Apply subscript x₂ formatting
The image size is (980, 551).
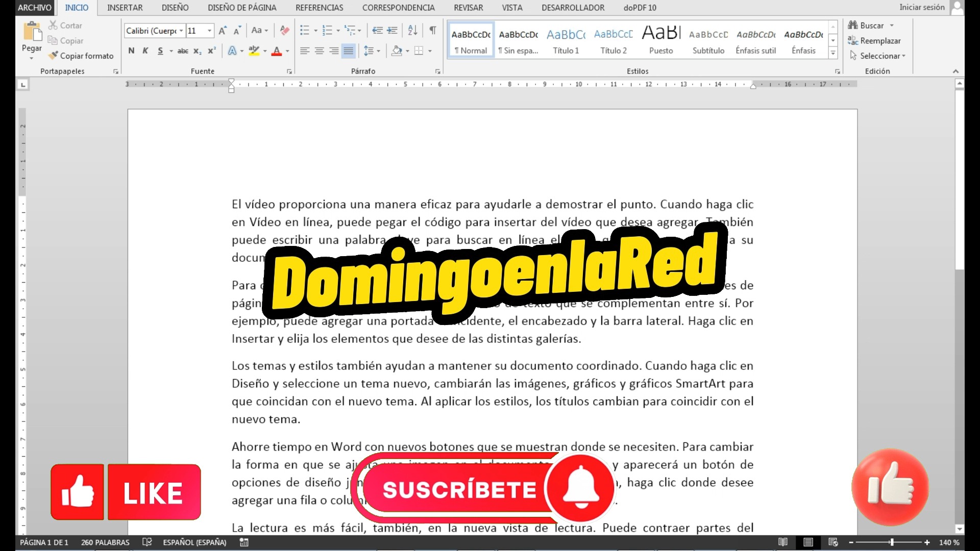tap(197, 51)
